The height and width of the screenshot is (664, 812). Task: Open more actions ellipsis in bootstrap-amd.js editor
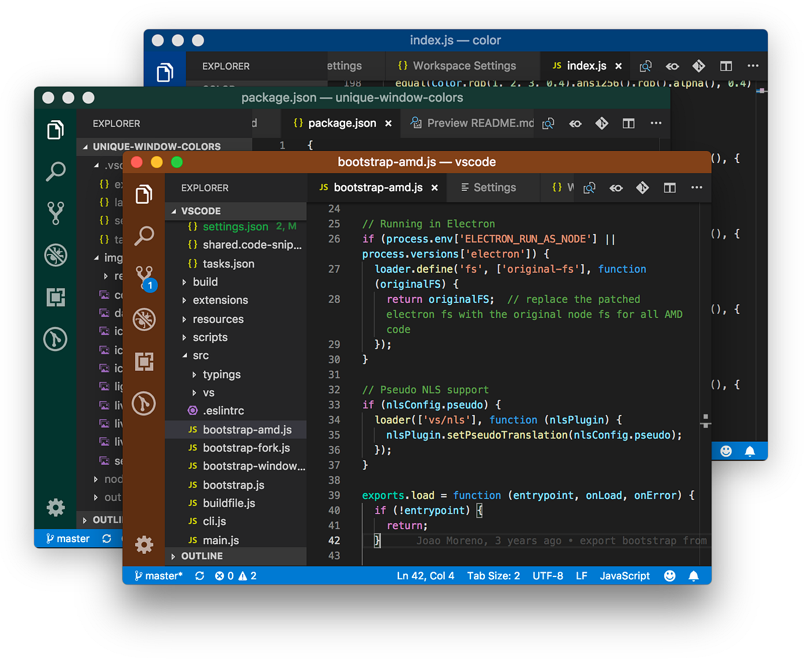coord(697,187)
